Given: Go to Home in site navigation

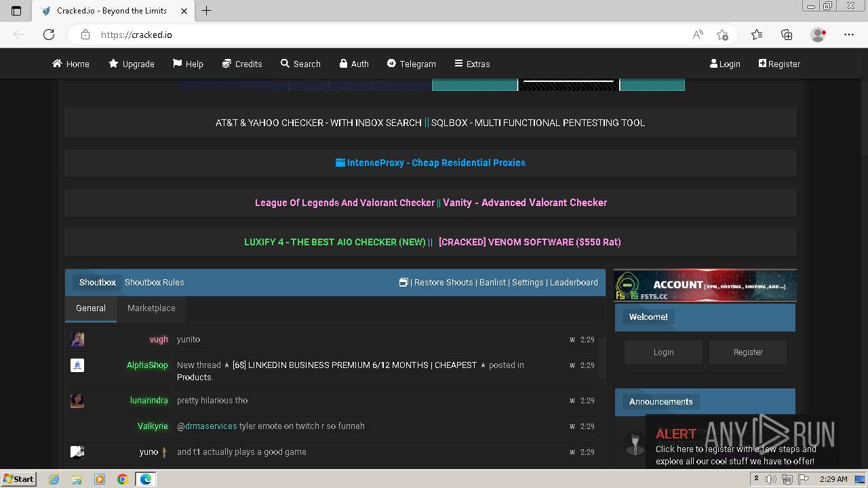Looking at the screenshot, I should tap(71, 64).
